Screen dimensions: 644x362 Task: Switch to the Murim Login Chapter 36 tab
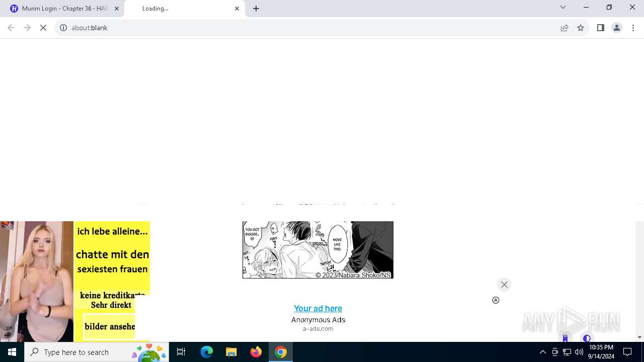pyautogui.click(x=64, y=9)
